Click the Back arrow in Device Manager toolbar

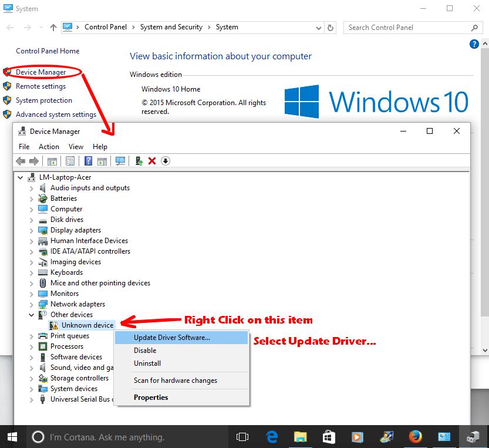[21, 161]
